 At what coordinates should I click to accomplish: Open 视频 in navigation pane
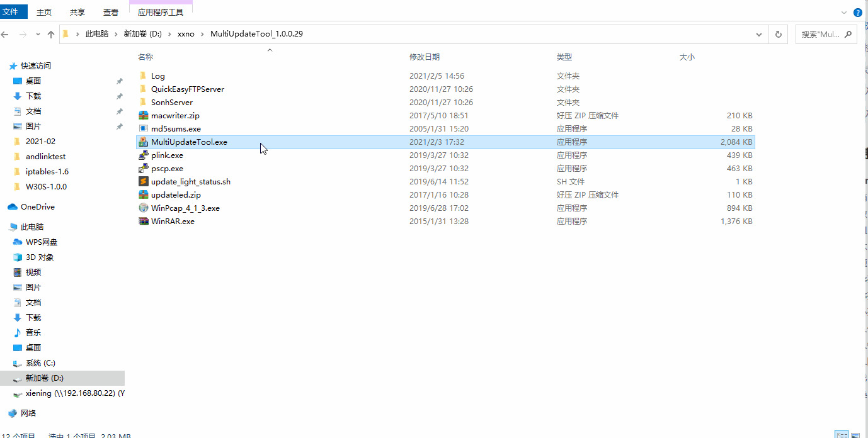click(33, 272)
